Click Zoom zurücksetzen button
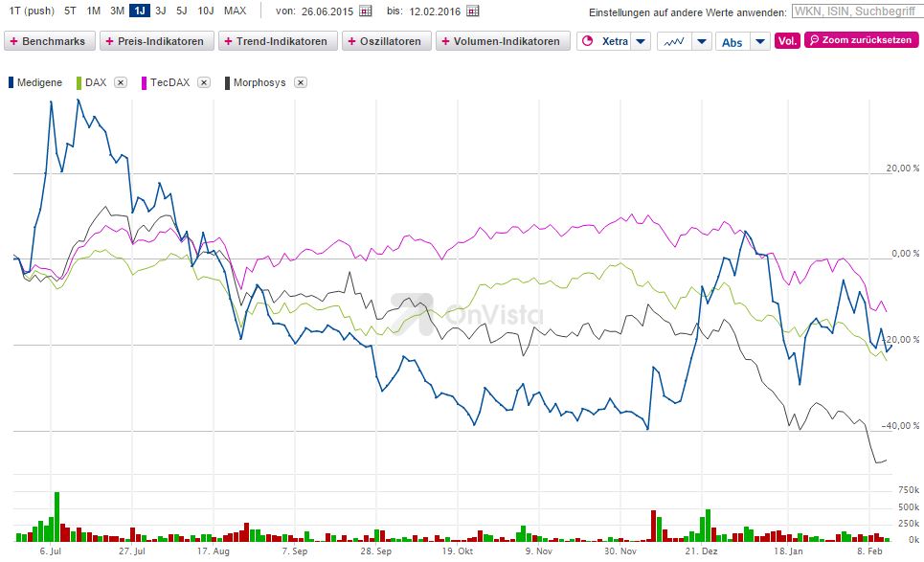Image resolution: width=924 pixels, height=562 pixels. click(861, 40)
